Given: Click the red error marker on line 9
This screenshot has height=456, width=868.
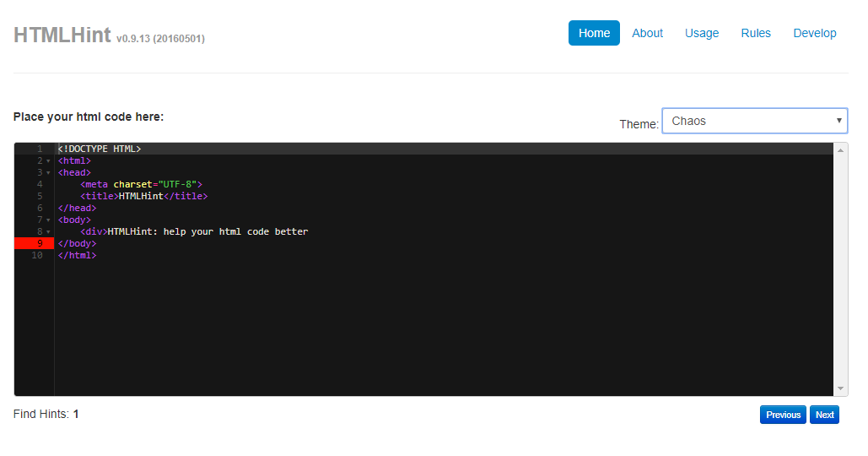Looking at the screenshot, I should tap(34, 243).
